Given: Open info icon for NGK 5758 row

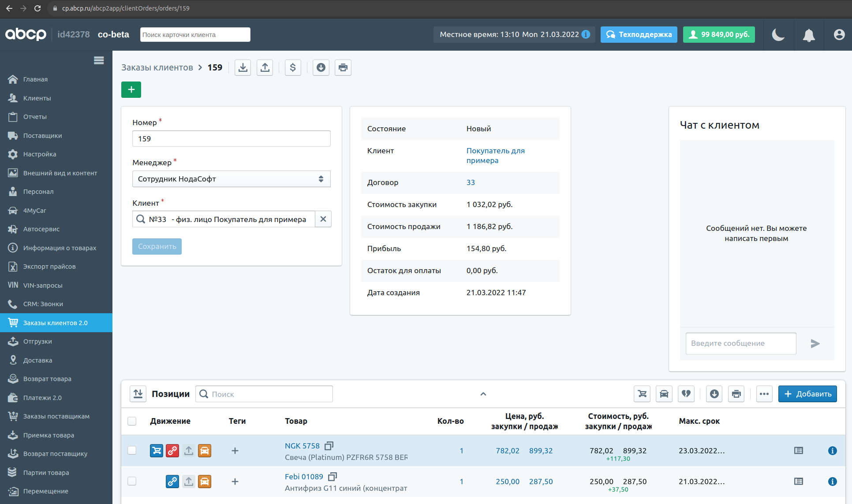Looking at the screenshot, I should (x=833, y=450).
